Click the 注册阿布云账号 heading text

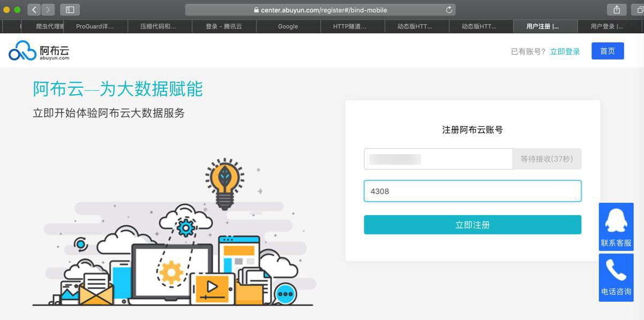[x=473, y=129]
